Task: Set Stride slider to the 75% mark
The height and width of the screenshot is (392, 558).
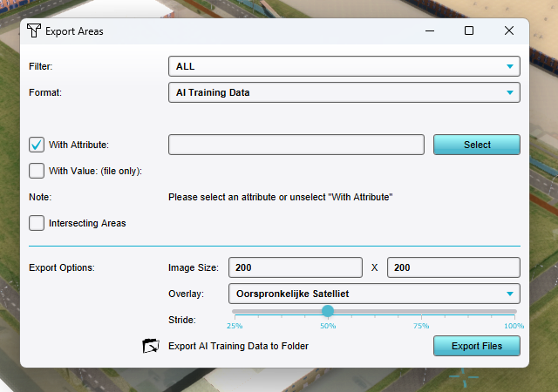Action: pos(421,311)
